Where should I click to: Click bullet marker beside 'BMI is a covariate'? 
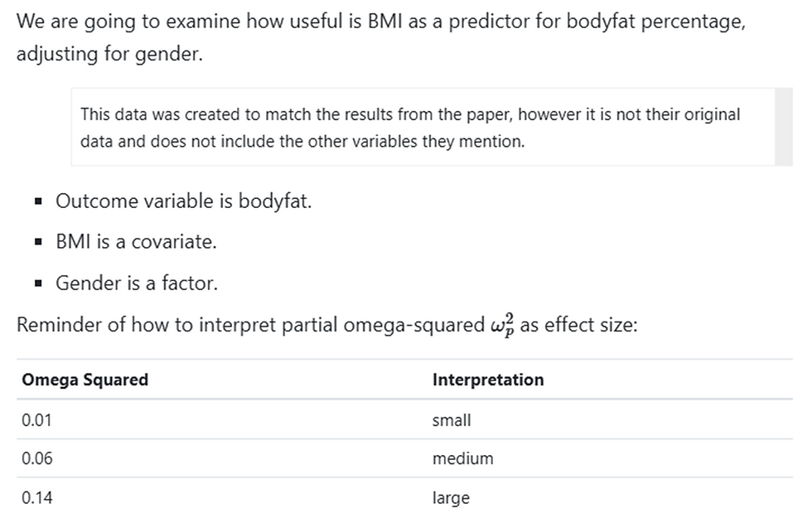[x=39, y=243]
